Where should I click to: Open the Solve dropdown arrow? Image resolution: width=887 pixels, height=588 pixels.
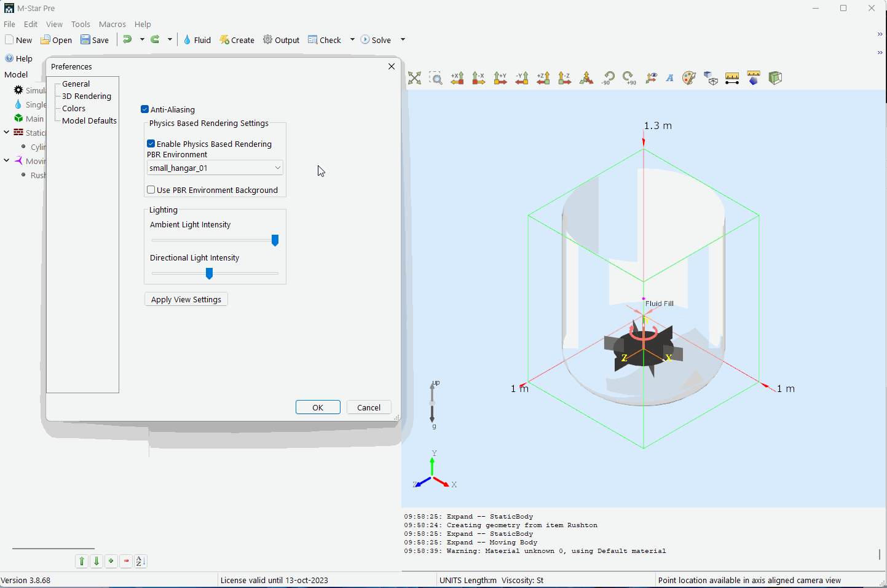(403, 39)
